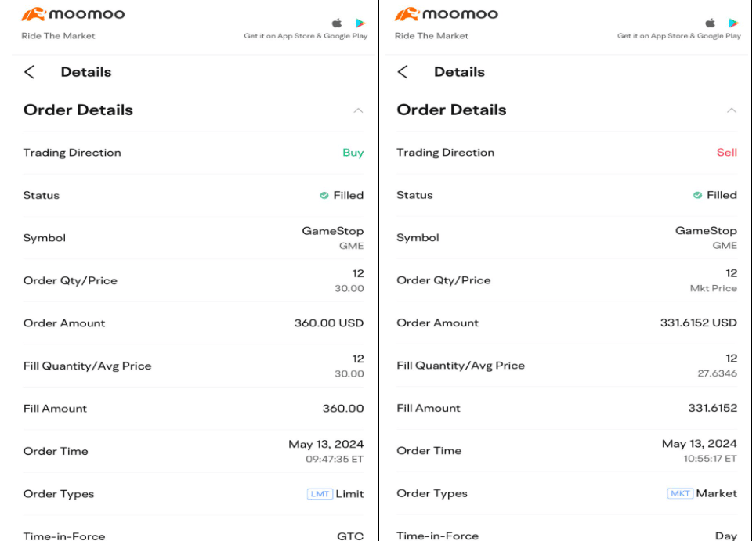756x541 pixels.
Task: Click the green Filled checkmark in Buy order
Action: click(324, 196)
